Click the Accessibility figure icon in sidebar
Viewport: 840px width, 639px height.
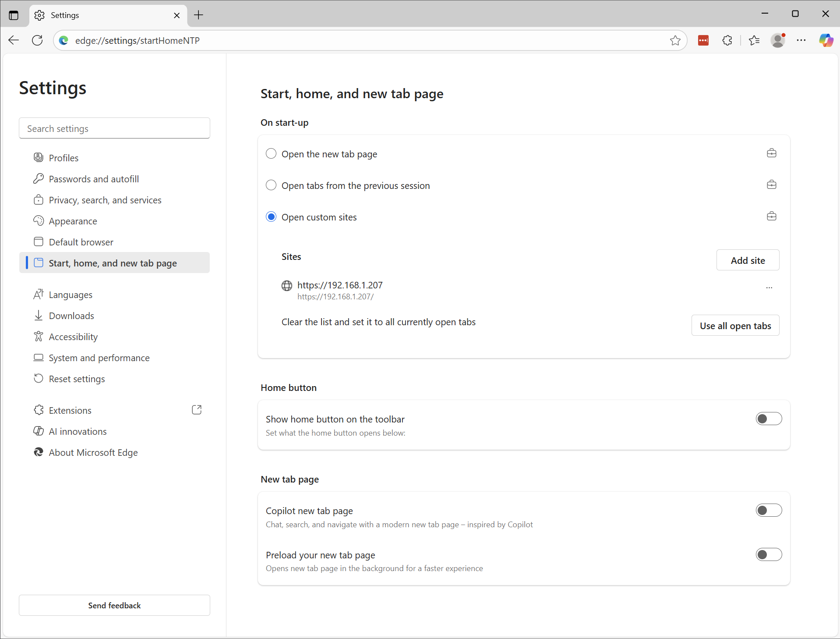click(x=39, y=336)
